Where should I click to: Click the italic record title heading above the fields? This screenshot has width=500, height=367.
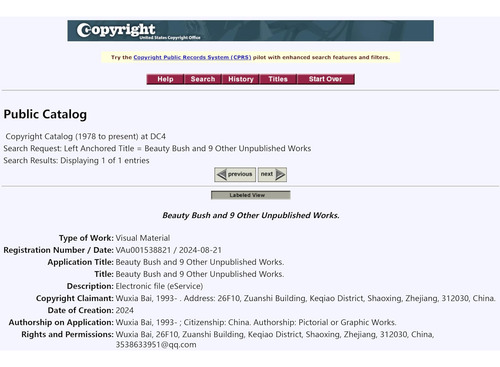tap(251, 215)
